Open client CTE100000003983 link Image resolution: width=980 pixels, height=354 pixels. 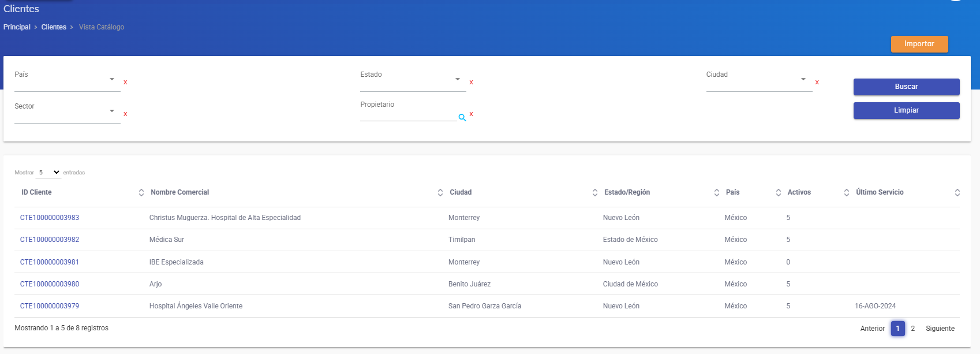(x=50, y=218)
